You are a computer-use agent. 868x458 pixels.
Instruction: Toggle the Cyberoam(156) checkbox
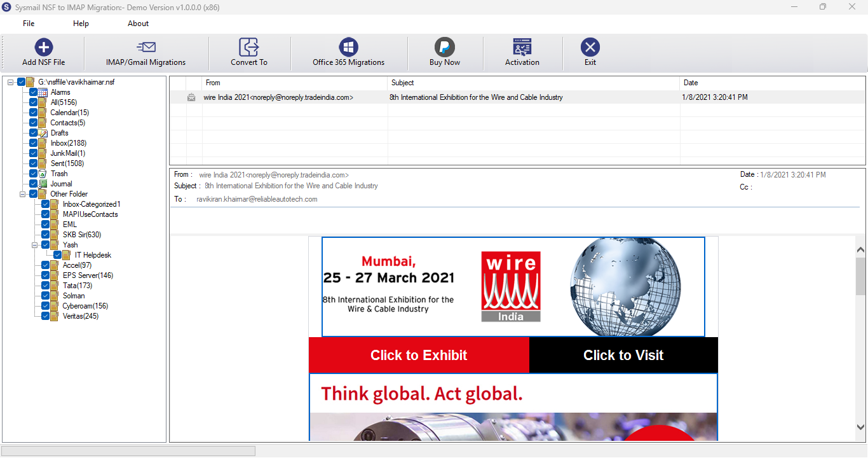point(46,306)
